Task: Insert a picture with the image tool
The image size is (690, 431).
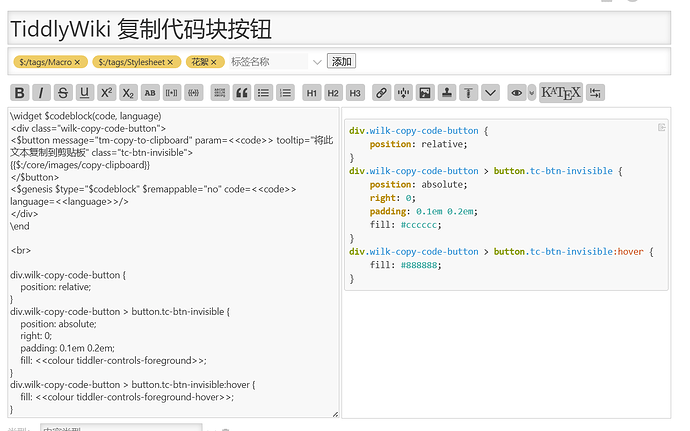Action: pos(425,93)
